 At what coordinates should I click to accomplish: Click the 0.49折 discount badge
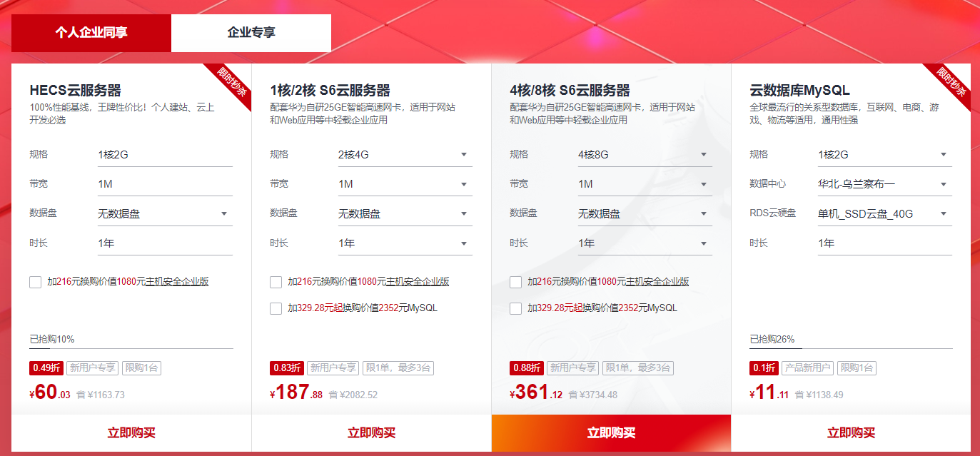click(46, 368)
